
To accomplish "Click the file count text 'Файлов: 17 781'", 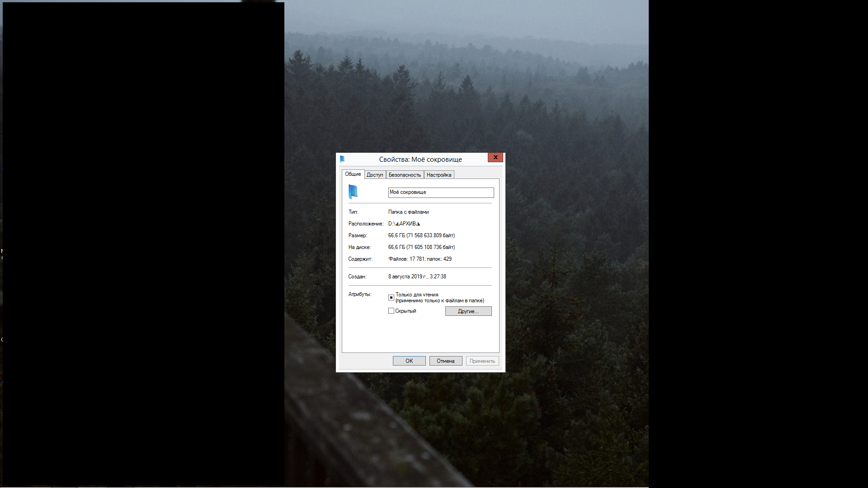I will [x=406, y=259].
